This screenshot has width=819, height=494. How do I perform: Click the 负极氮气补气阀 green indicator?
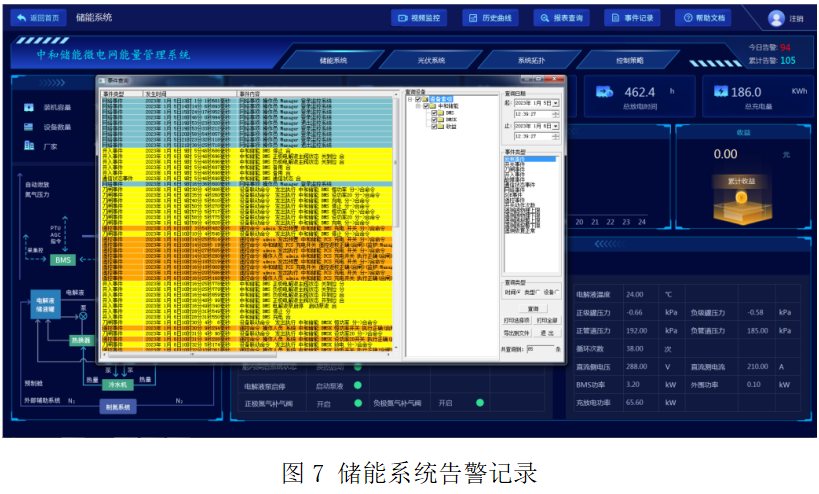coord(479,403)
